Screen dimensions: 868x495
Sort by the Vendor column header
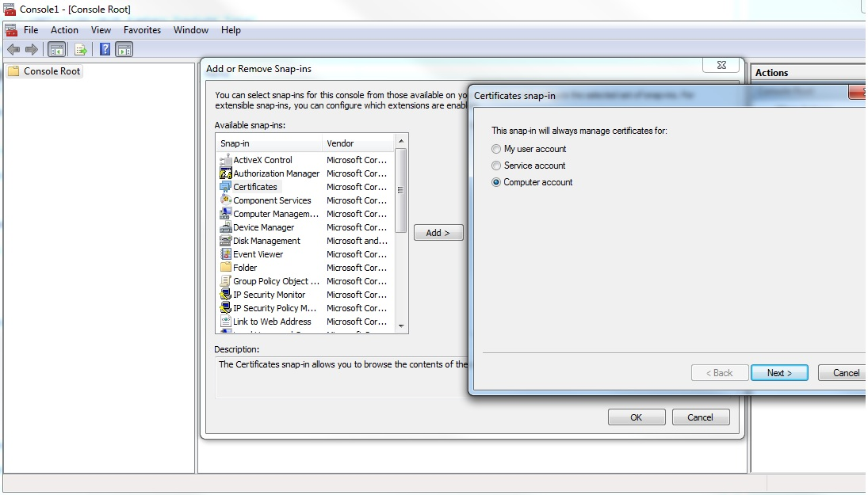point(358,143)
